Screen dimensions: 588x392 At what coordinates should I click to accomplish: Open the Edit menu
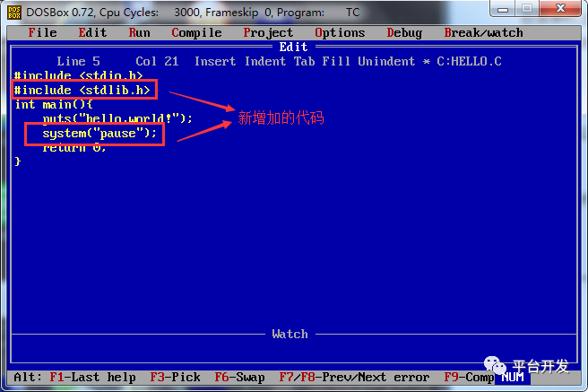(92, 32)
